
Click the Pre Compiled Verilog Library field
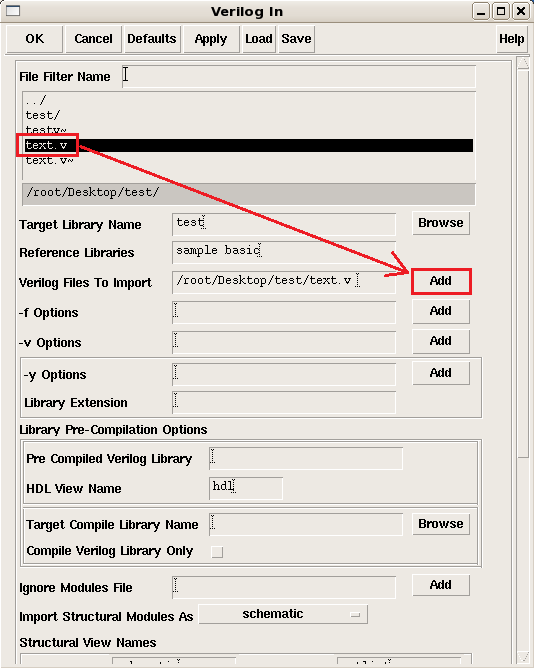[306, 458]
